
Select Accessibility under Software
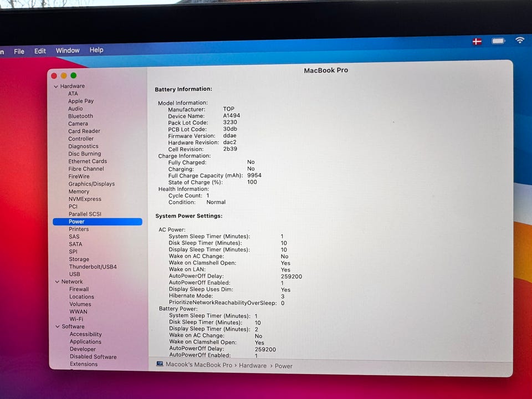pos(86,334)
